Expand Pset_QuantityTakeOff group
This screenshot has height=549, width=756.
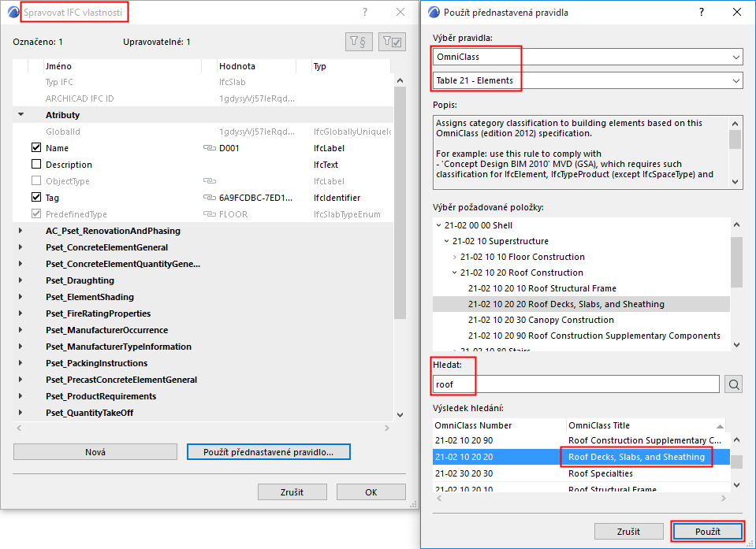point(20,413)
